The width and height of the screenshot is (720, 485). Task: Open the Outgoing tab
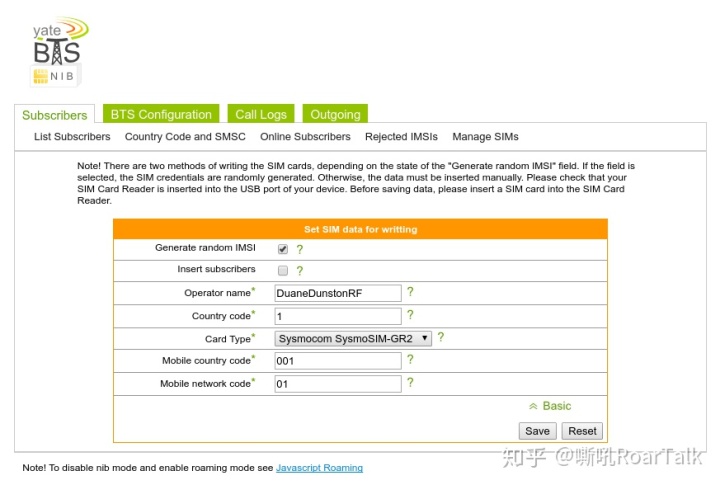[x=335, y=114]
